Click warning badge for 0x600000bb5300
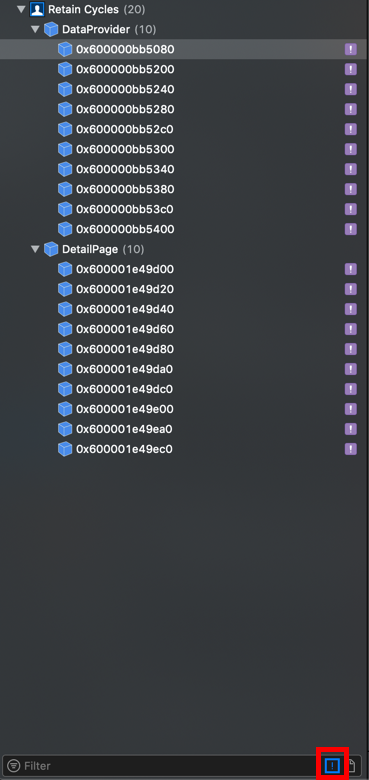Screen dimensions: 369x780 (x=351, y=149)
